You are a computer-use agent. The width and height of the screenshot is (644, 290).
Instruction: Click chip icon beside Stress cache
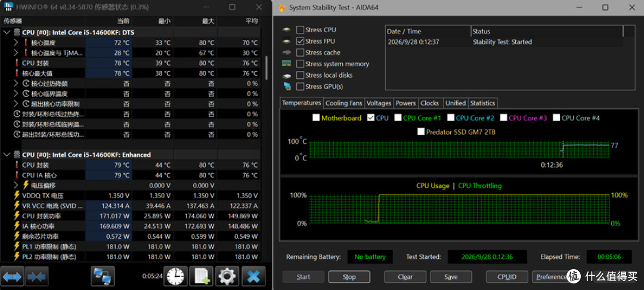coord(287,53)
